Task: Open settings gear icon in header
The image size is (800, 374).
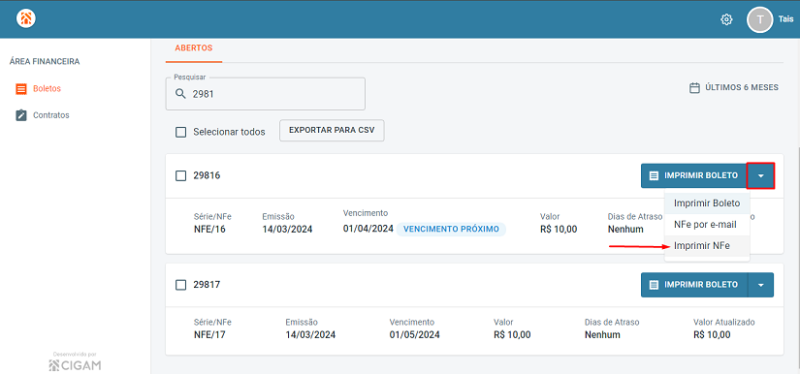Action: [726, 20]
